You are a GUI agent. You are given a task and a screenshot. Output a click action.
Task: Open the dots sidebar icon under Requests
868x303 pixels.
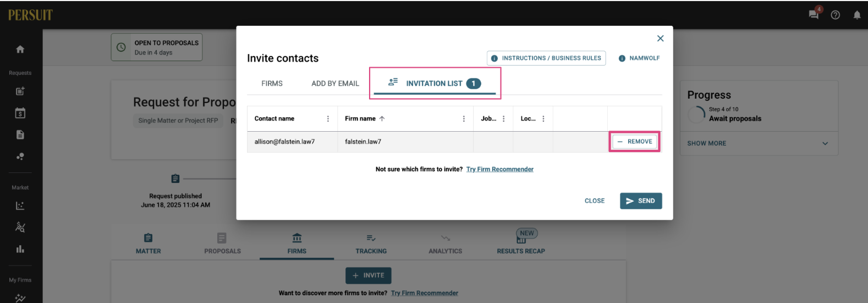(20, 156)
